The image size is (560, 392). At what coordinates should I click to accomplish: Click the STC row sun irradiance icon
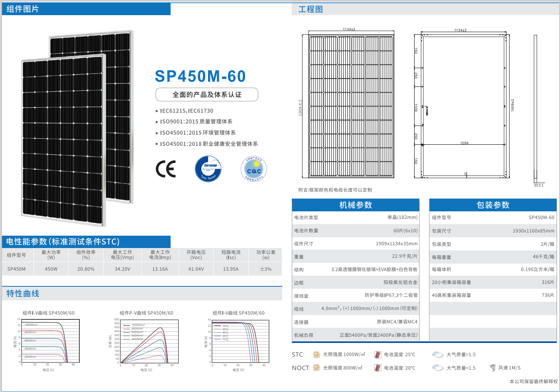[316, 355]
